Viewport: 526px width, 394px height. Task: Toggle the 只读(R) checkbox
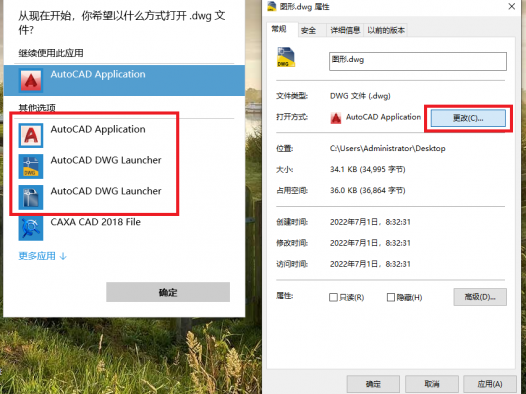pos(333,297)
